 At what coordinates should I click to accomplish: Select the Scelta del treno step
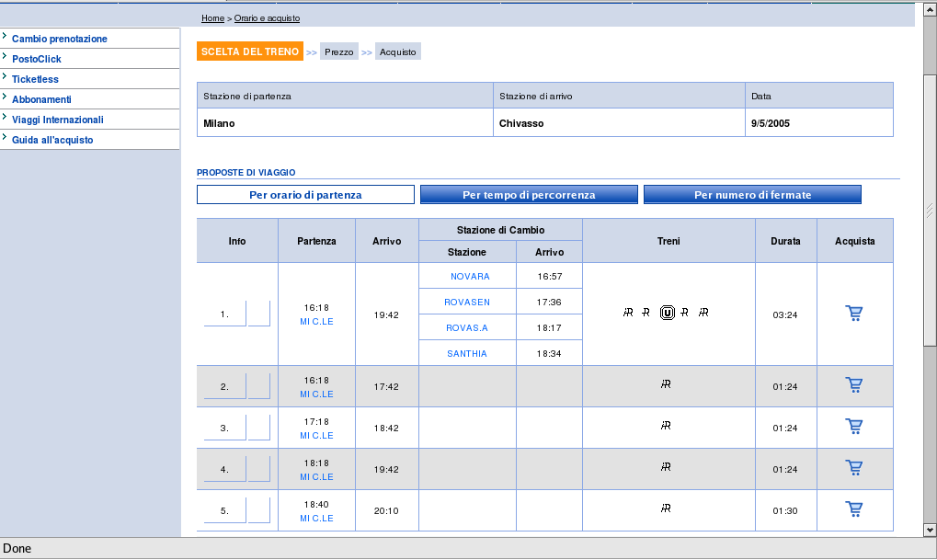pos(250,51)
